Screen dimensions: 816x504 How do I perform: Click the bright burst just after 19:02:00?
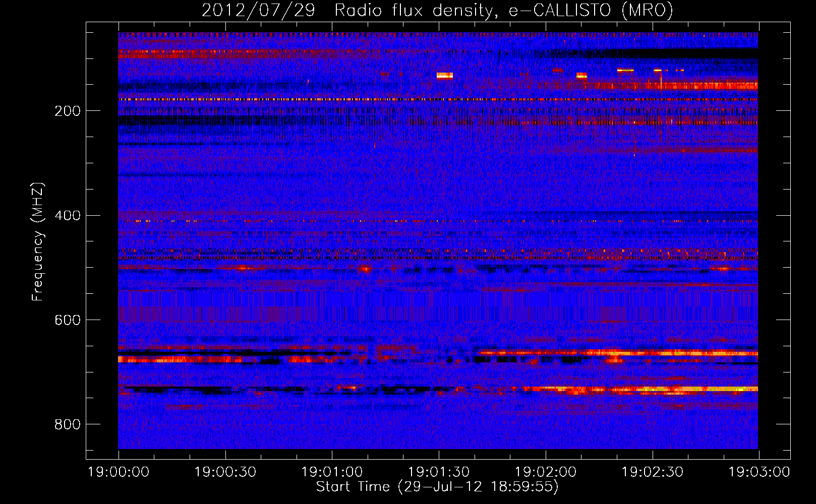[x=581, y=76]
